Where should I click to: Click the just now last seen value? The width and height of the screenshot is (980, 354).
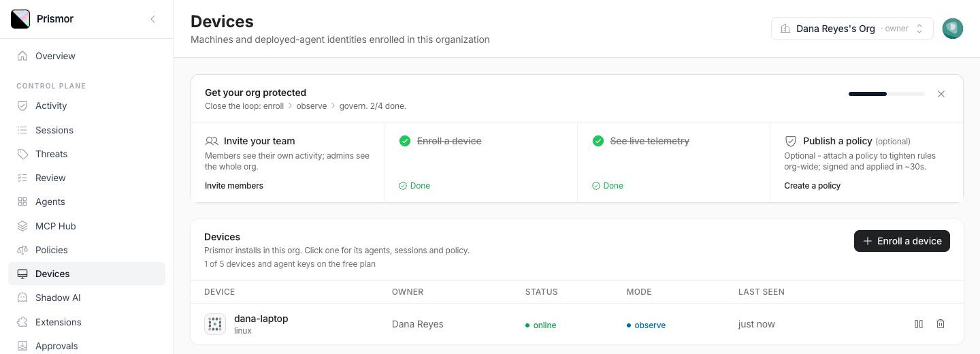pyautogui.click(x=757, y=324)
